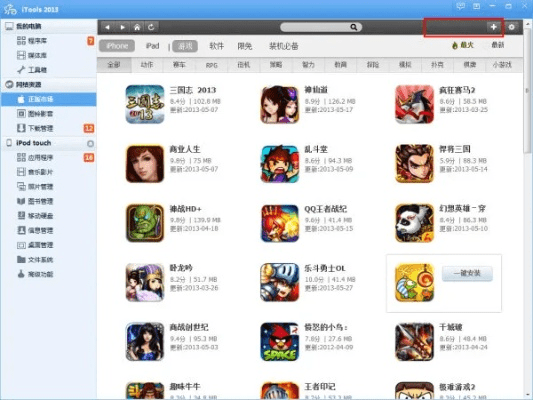
Task: Click the plus icon in top toolbar
Action: click(493, 27)
